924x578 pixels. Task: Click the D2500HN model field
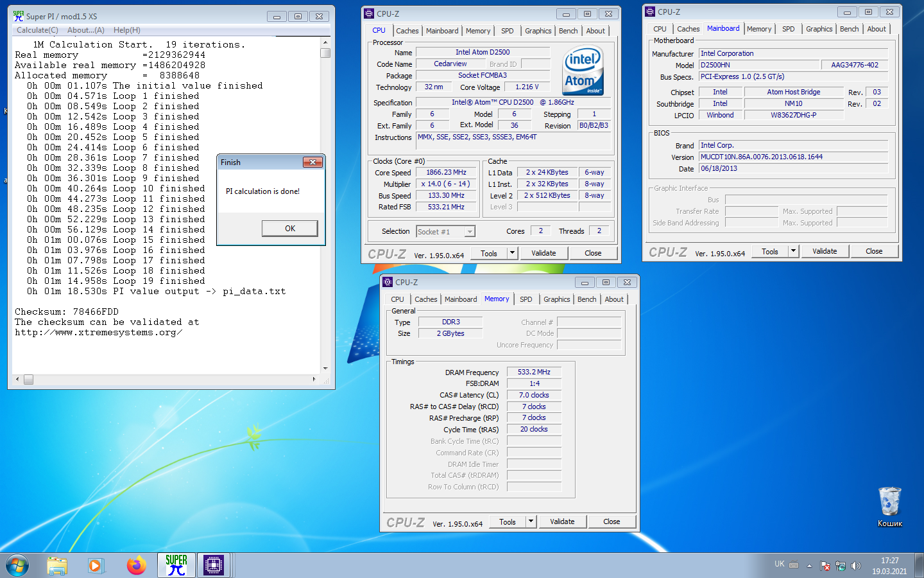760,65
